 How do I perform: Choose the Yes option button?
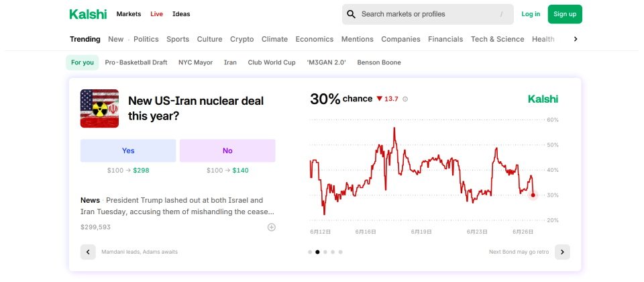pyautogui.click(x=128, y=150)
